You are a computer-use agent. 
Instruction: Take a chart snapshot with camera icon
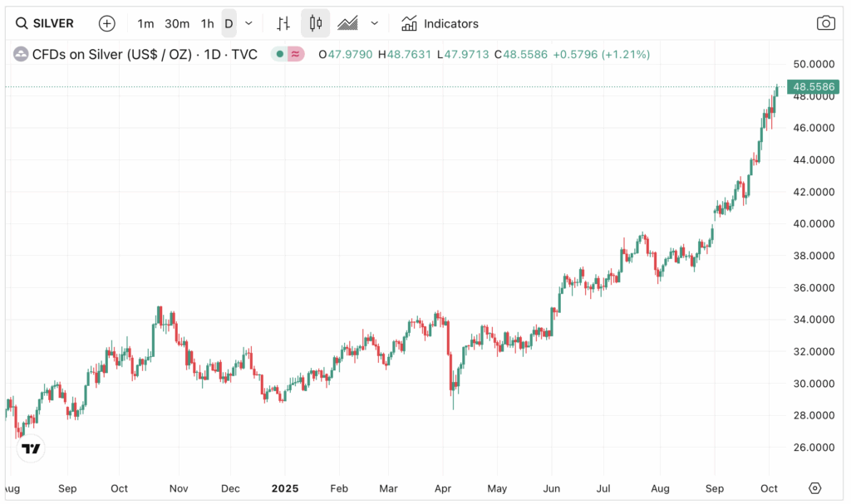(x=825, y=23)
